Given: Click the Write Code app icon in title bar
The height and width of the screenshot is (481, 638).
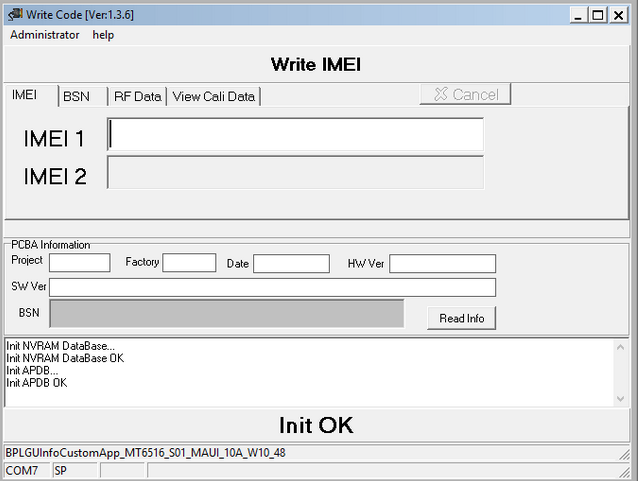Looking at the screenshot, I should pos(15,15).
